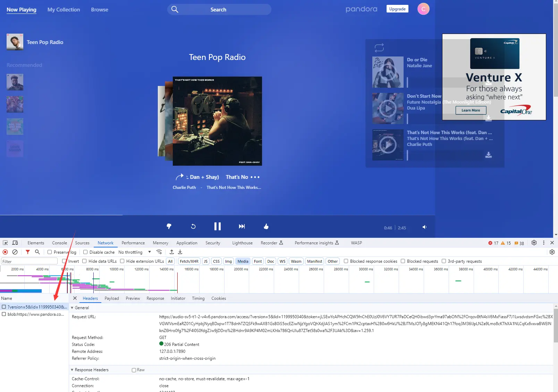Open the My Collection menu on Pandora
558x392 pixels.
(x=64, y=9)
